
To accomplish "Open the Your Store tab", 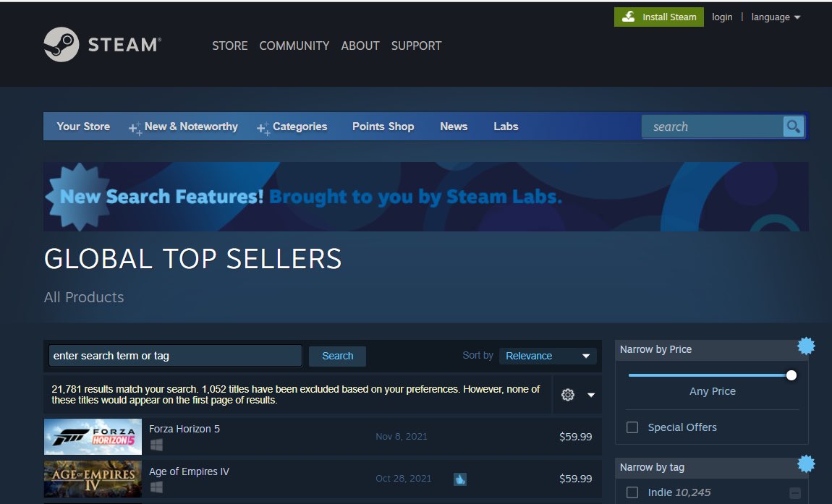I will point(83,127).
